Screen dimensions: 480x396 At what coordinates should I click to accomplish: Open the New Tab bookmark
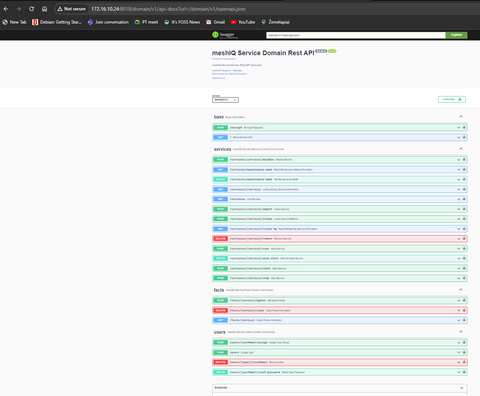click(x=14, y=22)
